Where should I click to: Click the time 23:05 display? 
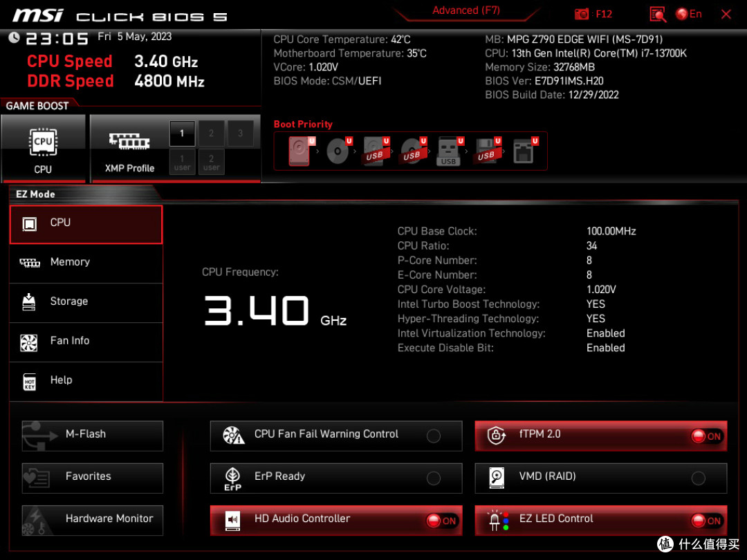[57, 39]
